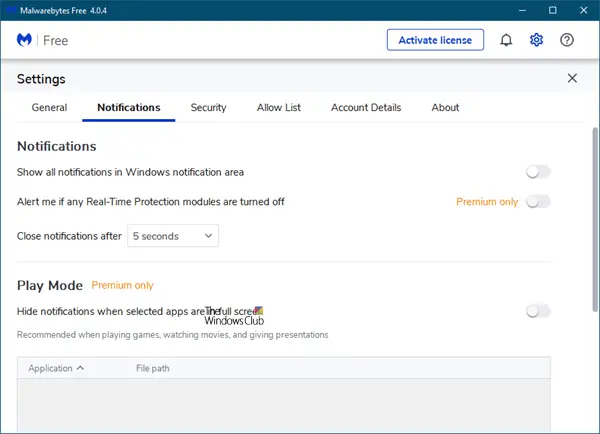Click the Settings title text
The width and height of the screenshot is (600, 434).
[41, 79]
